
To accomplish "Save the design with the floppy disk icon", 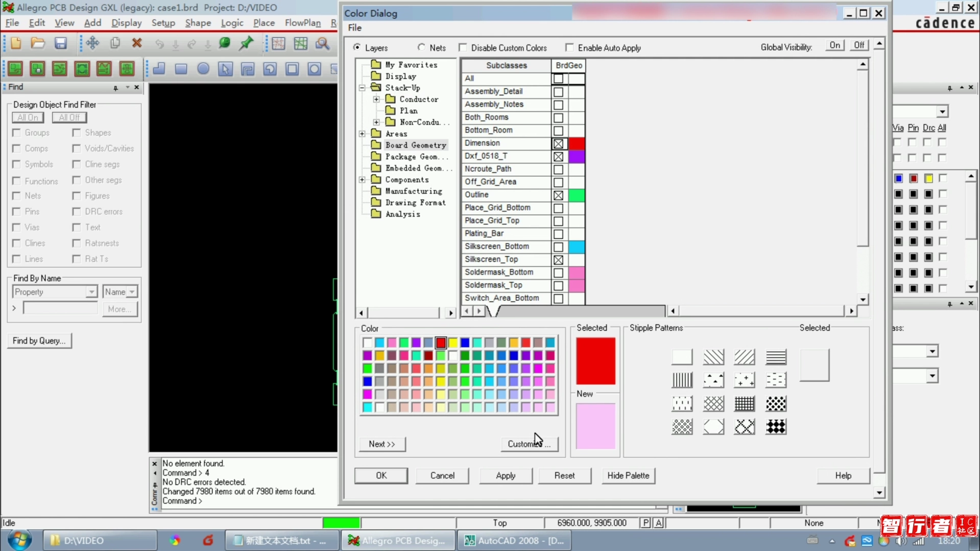I will 61,43.
